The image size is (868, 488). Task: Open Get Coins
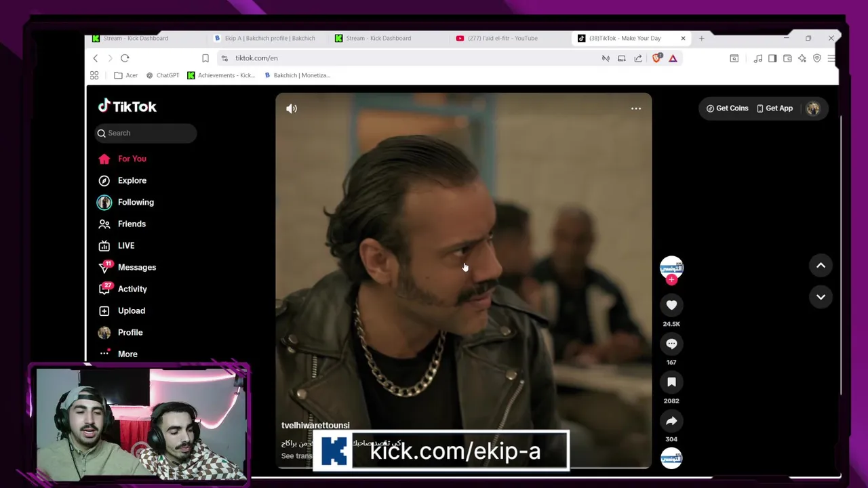[727, 108]
